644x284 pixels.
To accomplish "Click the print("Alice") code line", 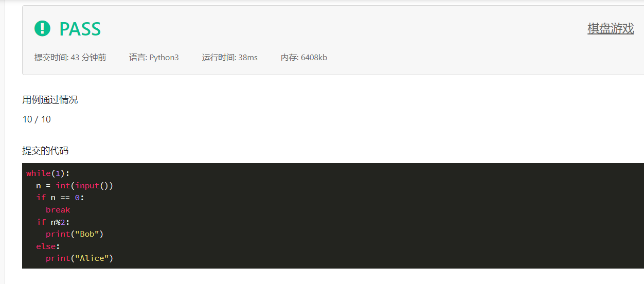I will pos(79,258).
